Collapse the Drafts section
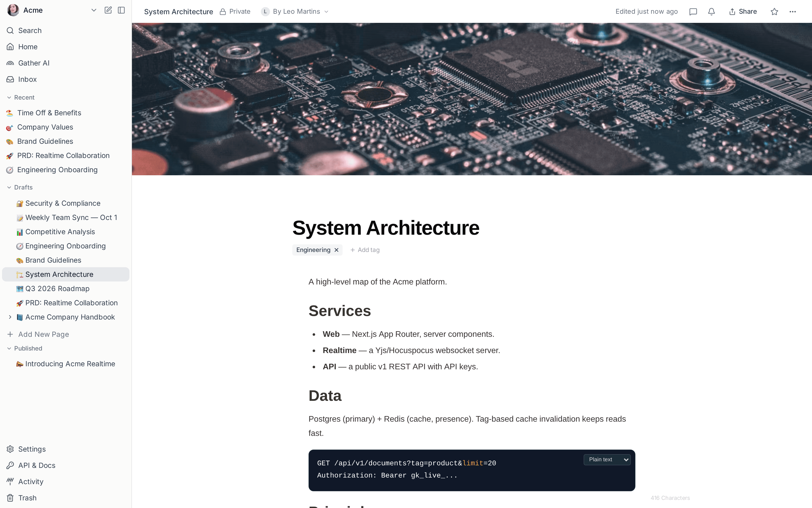 click(x=20, y=187)
